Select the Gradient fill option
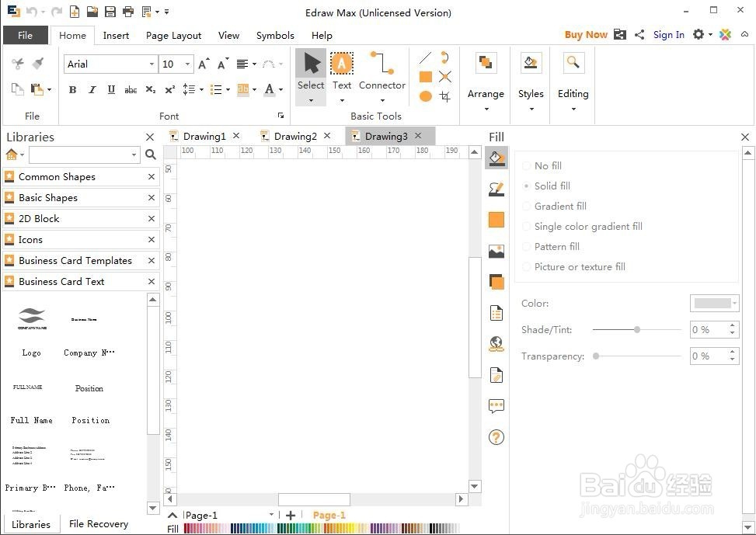This screenshot has width=756, height=535. [555, 207]
